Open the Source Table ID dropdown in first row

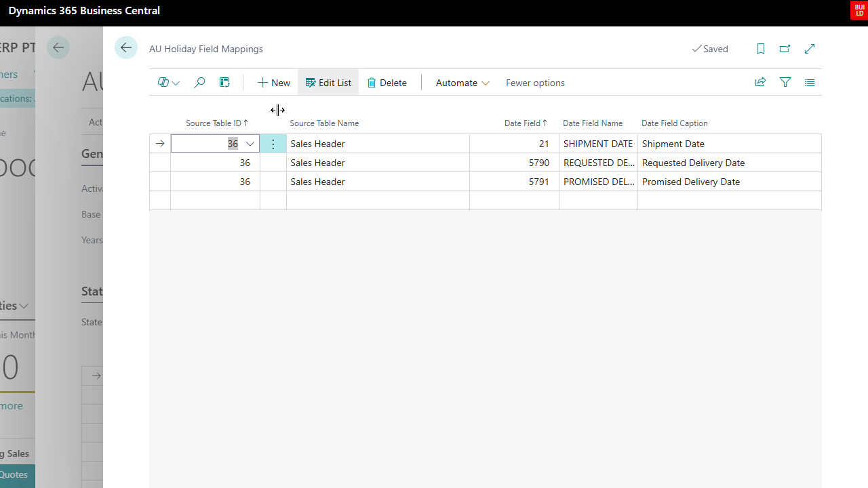pos(250,144)
